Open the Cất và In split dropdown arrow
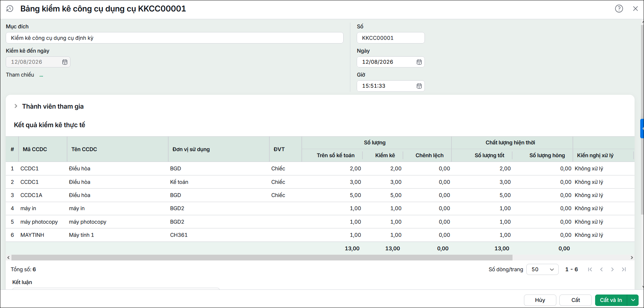The height and width of the screenshot is (308, 644). [x=633, y=300]
